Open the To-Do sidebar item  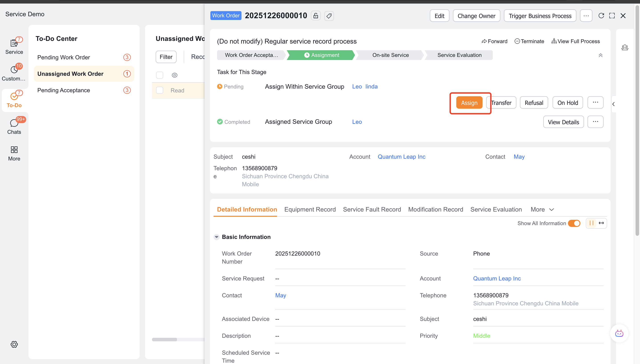pos(14,100)
